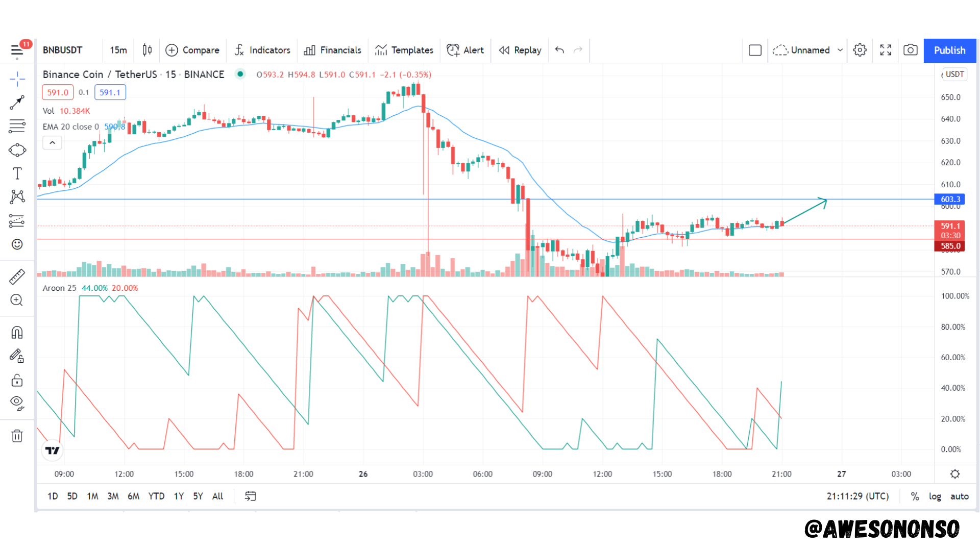The image size is (980, 551).
Task: Click the EMA 20 close indicator legend
Action: (71, 127)
